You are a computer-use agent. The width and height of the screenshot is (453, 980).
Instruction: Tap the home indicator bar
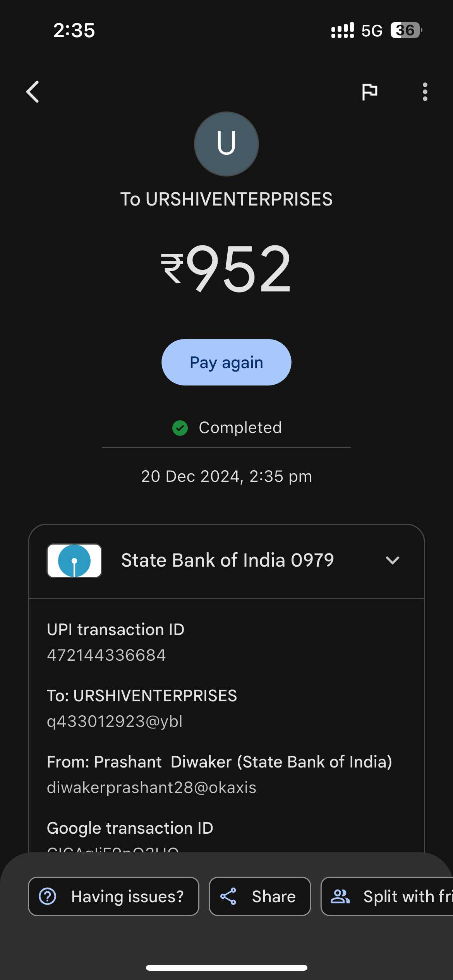click(226, 968)
